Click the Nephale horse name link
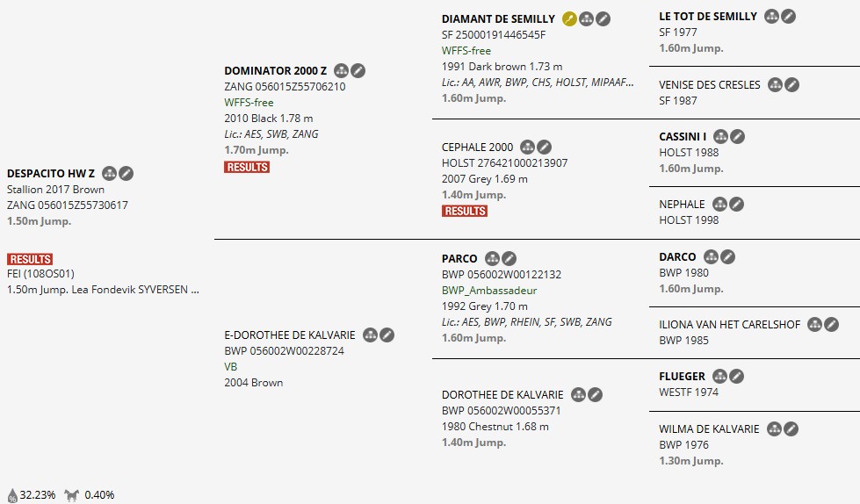Screen dimensions: 860x504 pos(682,204)
